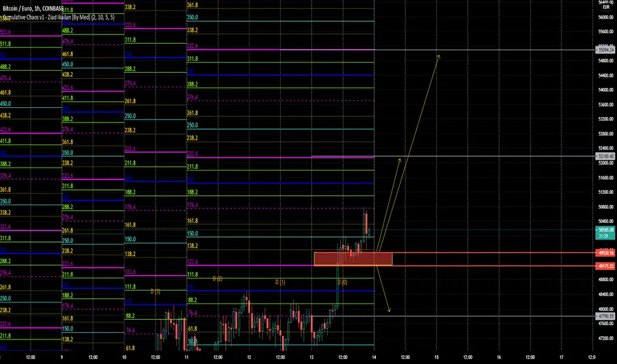Click the EUR currency label on price axis
617x364 pixels.
606,7
